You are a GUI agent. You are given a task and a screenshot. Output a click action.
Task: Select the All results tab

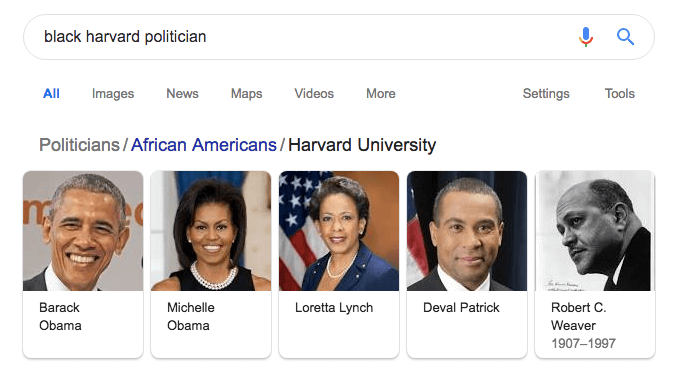(x=51, y=94)
